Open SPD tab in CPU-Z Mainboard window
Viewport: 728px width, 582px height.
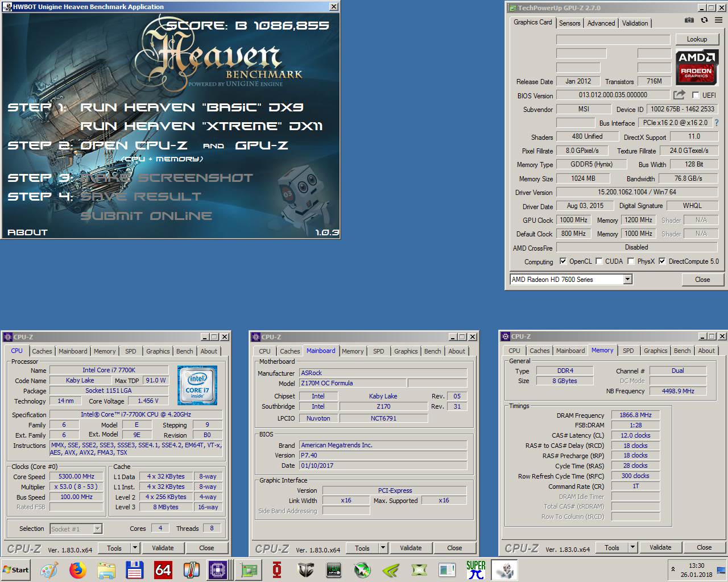(378, 351)
